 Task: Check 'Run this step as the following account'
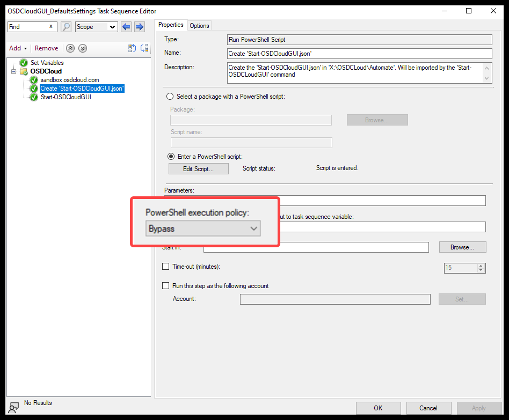point(166,285)
